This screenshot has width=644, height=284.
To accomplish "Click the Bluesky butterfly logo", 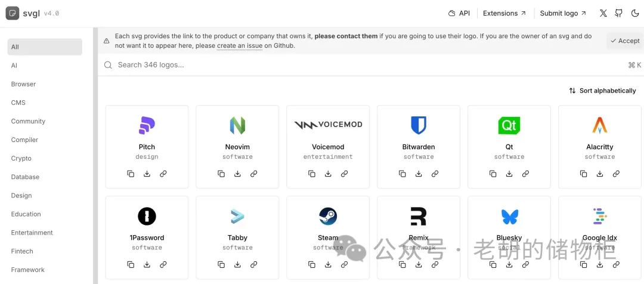I will click(509, 217).
